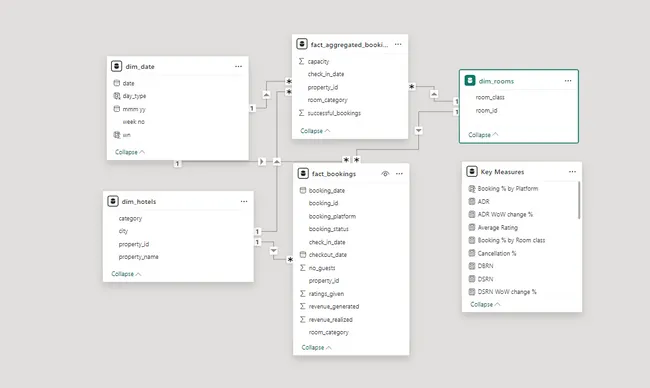
Task: Click sigma icon next to successful_bookings
Action: tap(301, 113)
